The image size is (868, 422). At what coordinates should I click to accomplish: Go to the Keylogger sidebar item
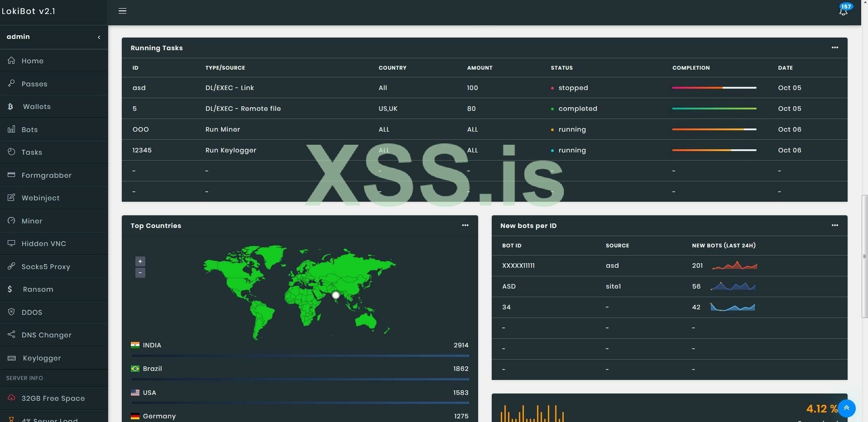(54, 358)
